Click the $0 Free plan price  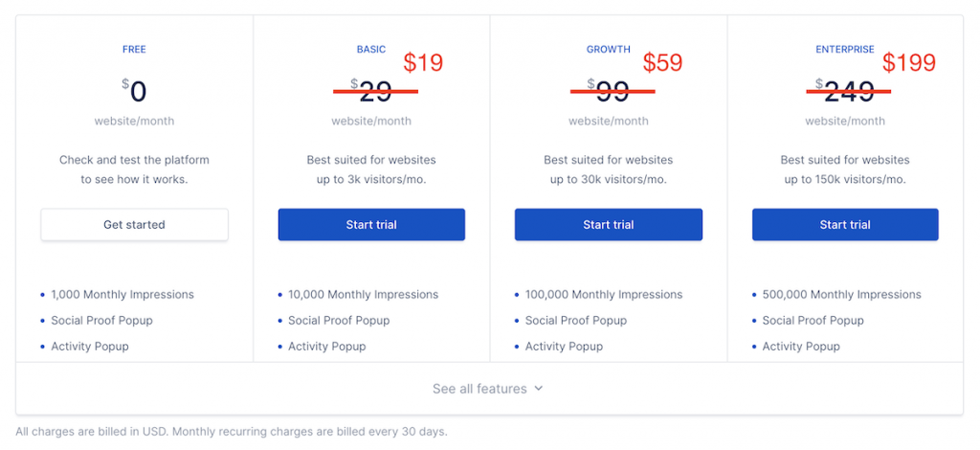pos(134,92)
